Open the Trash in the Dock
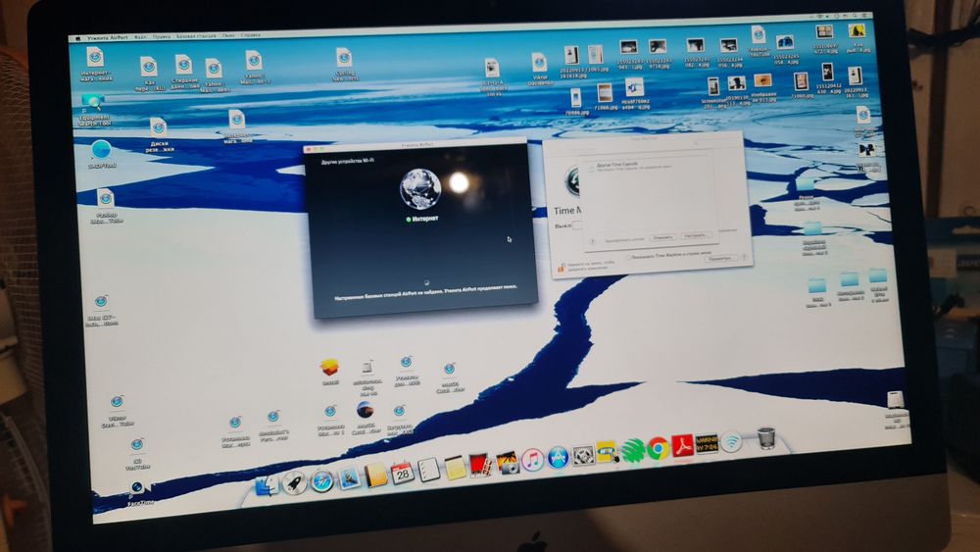 point(766,437)
